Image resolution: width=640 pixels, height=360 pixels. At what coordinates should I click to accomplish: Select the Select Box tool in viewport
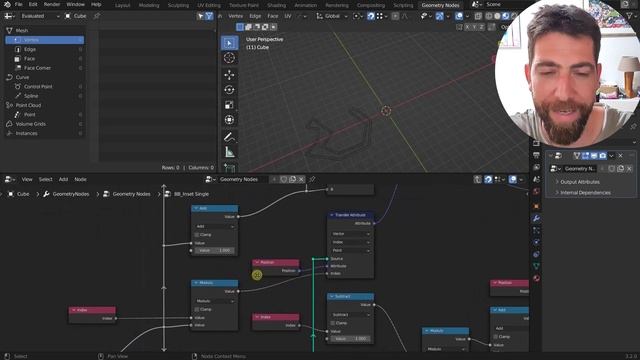click(x=229, y=43)
